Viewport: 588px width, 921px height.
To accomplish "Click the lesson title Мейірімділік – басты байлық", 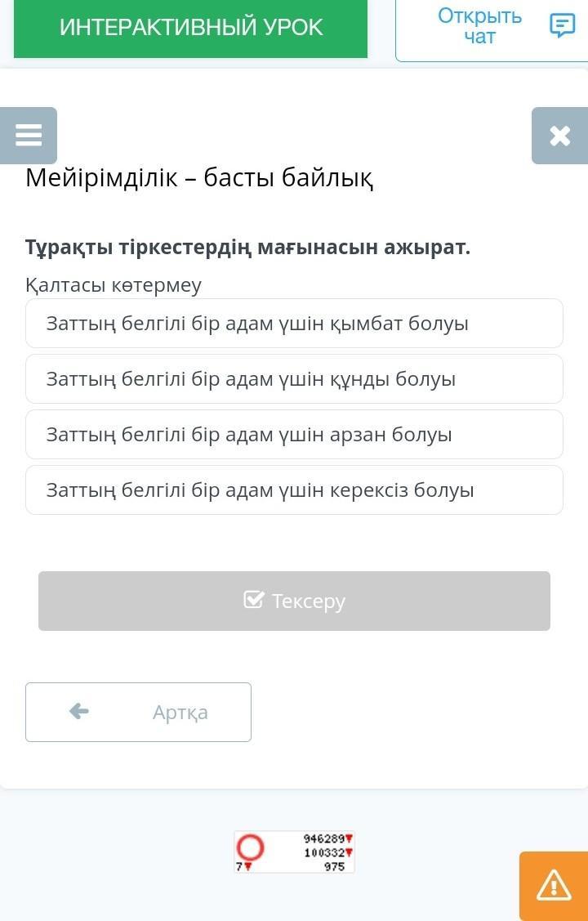I will click(x=199, y=177).
